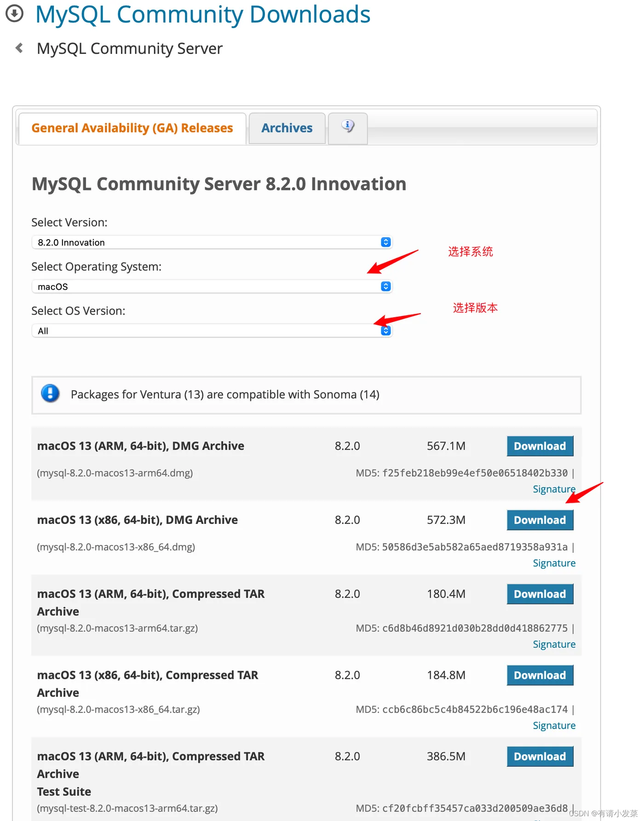Download x86 Compressed TAR Archive 184.8M
The image size is (644, 821).
point(540,675)
